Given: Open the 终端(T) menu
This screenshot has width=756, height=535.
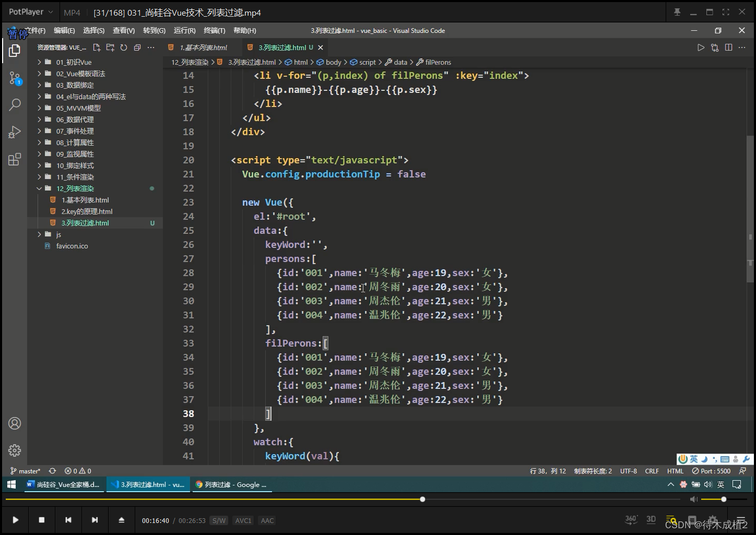Looking at the screenshot, I should pyautogui.click(x=215, y=31).
